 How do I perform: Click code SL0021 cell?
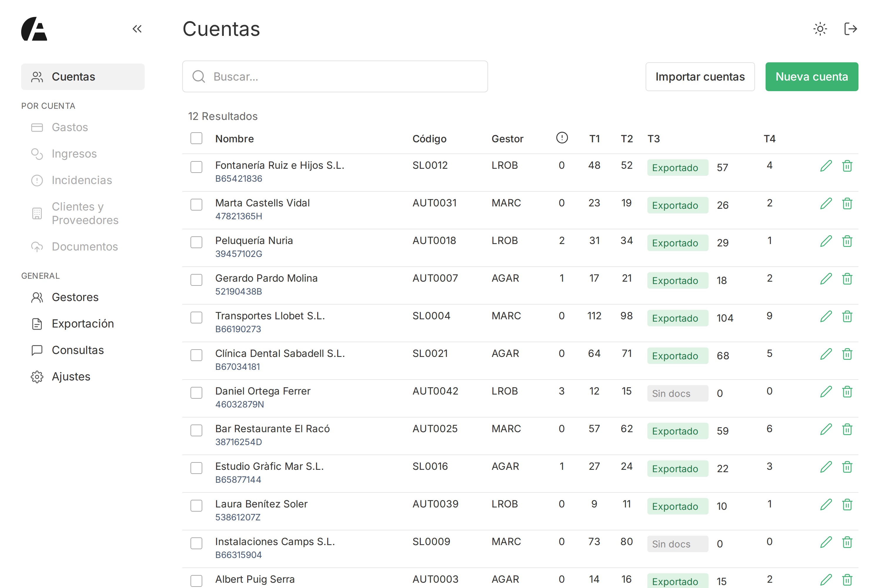(x=430, y=353)
